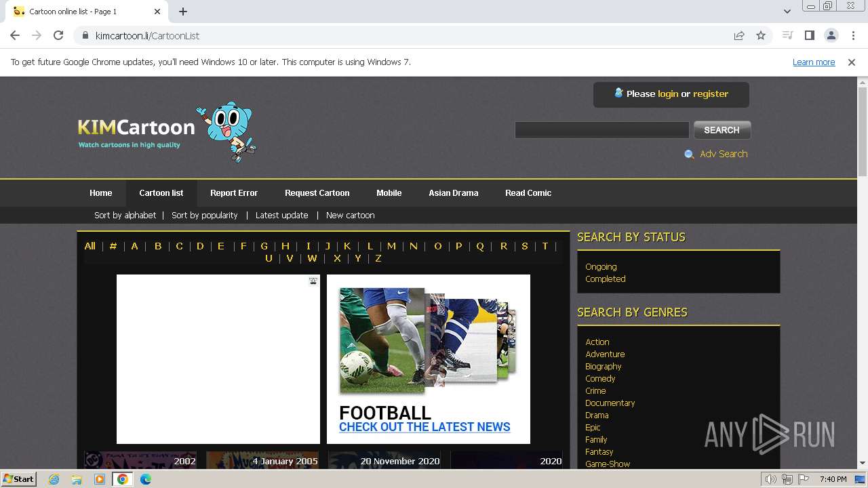Viewport: 868px width, 488px height.
Task: Click the KIMCartoon logo
Action: pos(167,131)
